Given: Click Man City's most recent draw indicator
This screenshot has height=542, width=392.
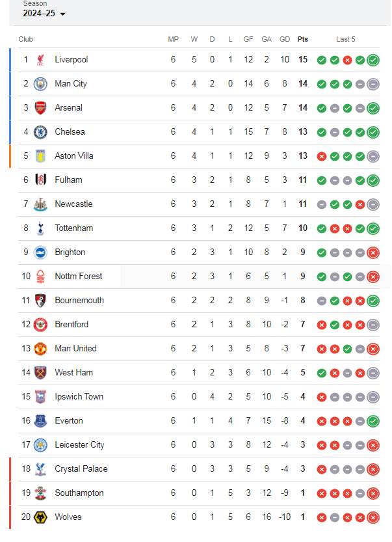Looking at the screenshot, I should click(373, 84).
